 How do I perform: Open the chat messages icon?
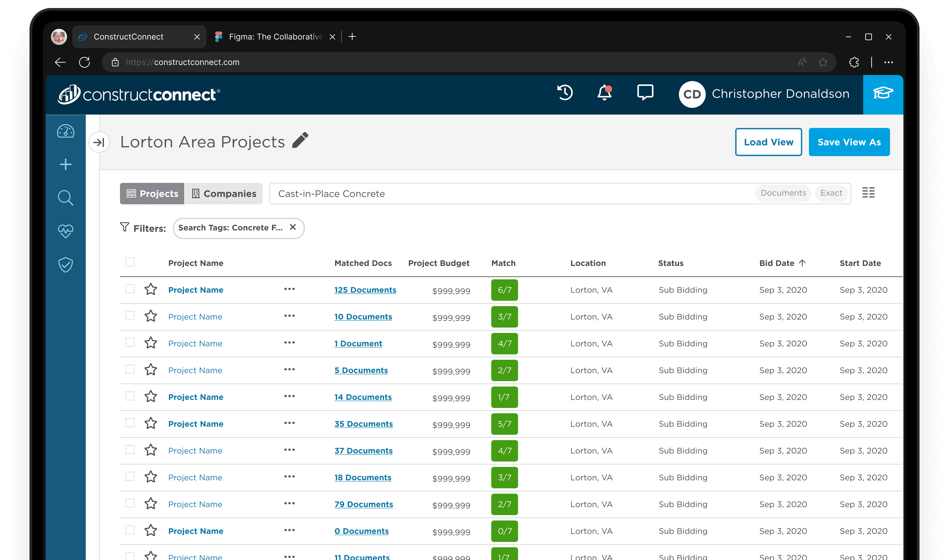[x=645, y=93]
